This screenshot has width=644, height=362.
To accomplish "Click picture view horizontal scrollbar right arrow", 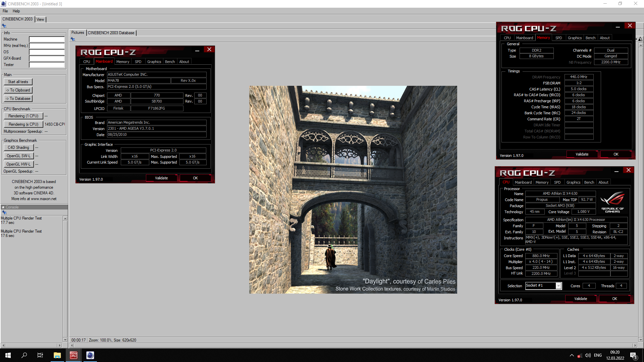I will 635,345.
